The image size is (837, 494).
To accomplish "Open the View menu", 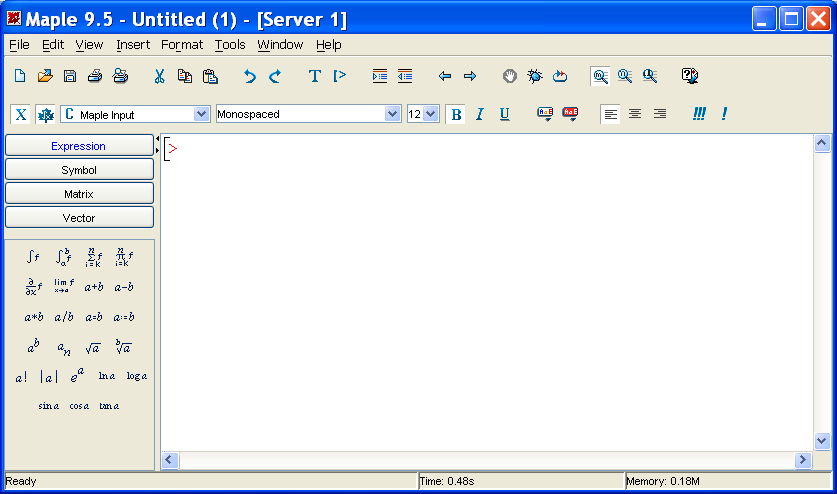I will 89,45.
